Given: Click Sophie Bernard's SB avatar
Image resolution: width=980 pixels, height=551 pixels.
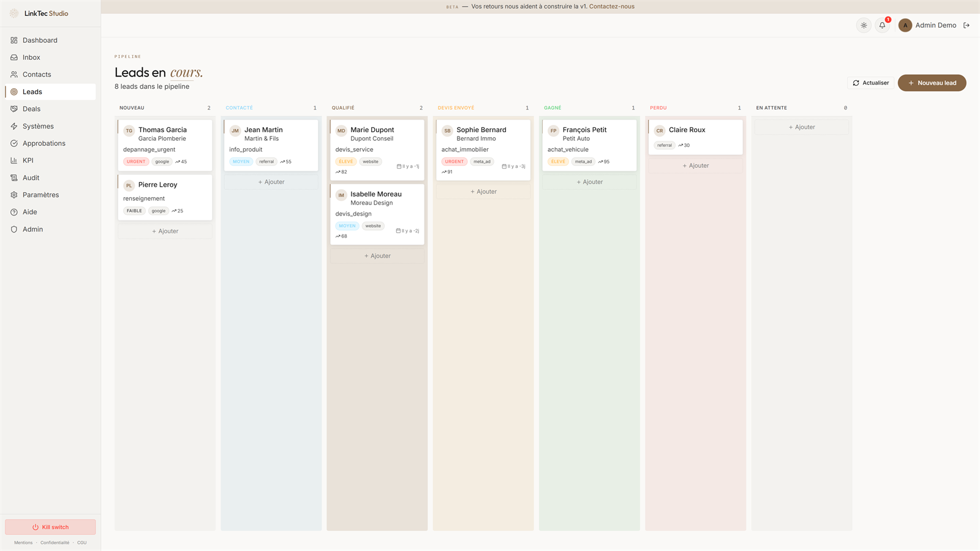Looking at the screenshot, I should pos(447,130).
